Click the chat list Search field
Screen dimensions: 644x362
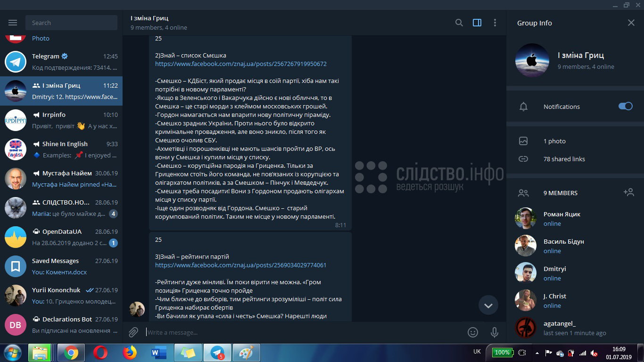click(x=72, y=23)
